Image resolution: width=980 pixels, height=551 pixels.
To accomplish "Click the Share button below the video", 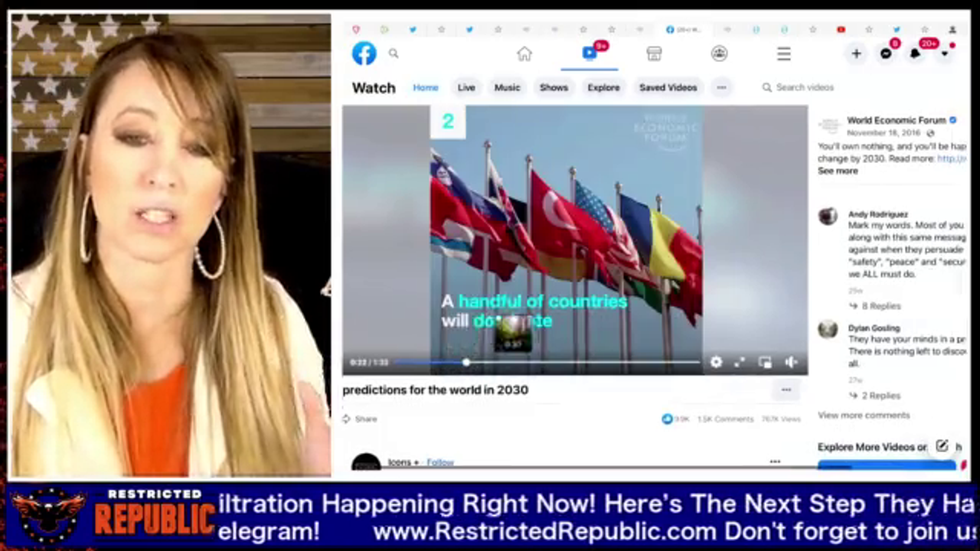I will point(360,419).
